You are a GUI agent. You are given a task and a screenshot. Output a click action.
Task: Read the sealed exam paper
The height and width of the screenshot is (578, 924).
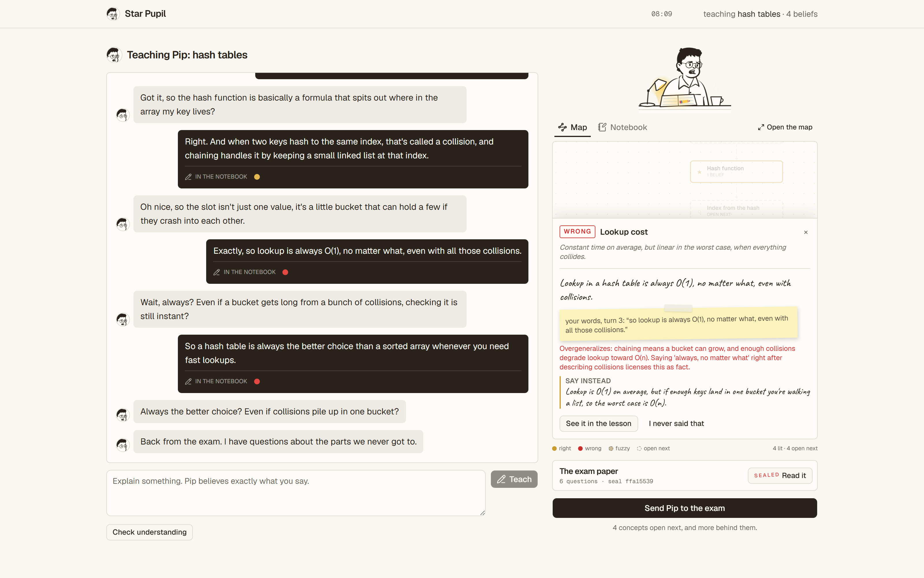pos(780,476)
